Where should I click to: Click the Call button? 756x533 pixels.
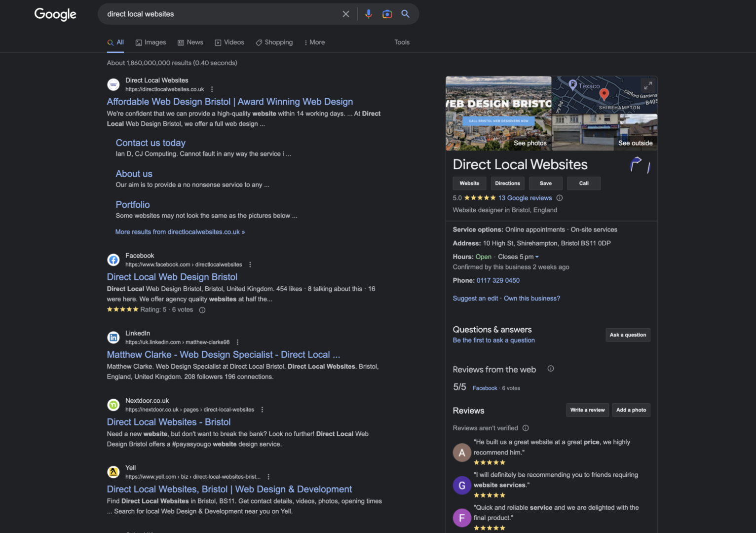click(x=584, y=183)
